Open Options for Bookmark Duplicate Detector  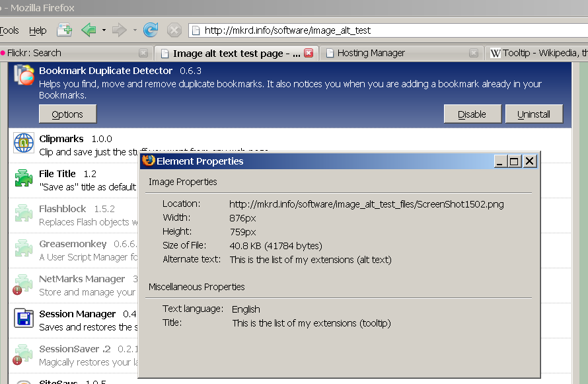coord(67,114)
